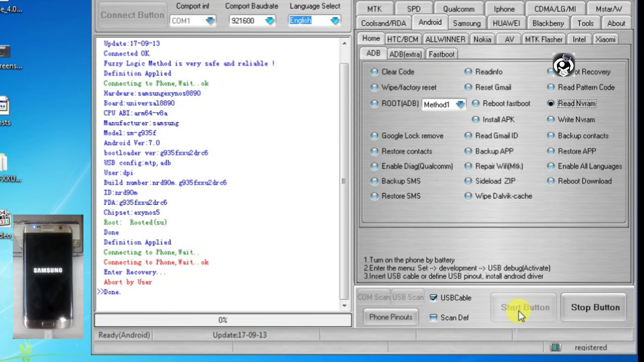Viewport: 644px width, 362px height.
Task: Click the 0% progress bar
Action: 223,320
